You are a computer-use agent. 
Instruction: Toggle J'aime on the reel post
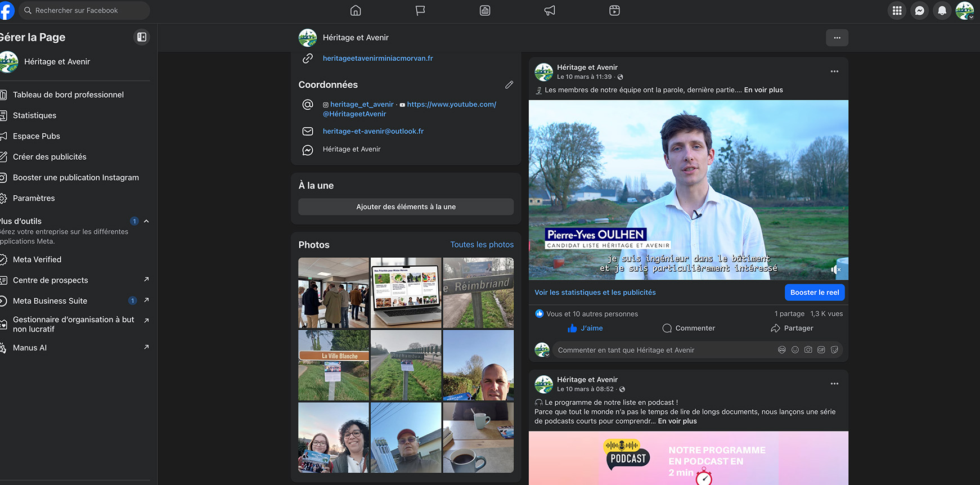coord(585,328)
